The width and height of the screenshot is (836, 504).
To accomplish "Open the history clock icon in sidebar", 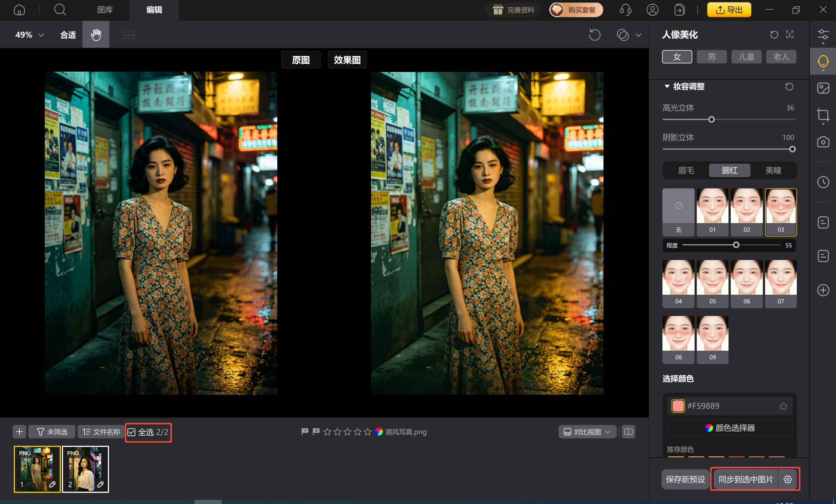I will 823,182.
